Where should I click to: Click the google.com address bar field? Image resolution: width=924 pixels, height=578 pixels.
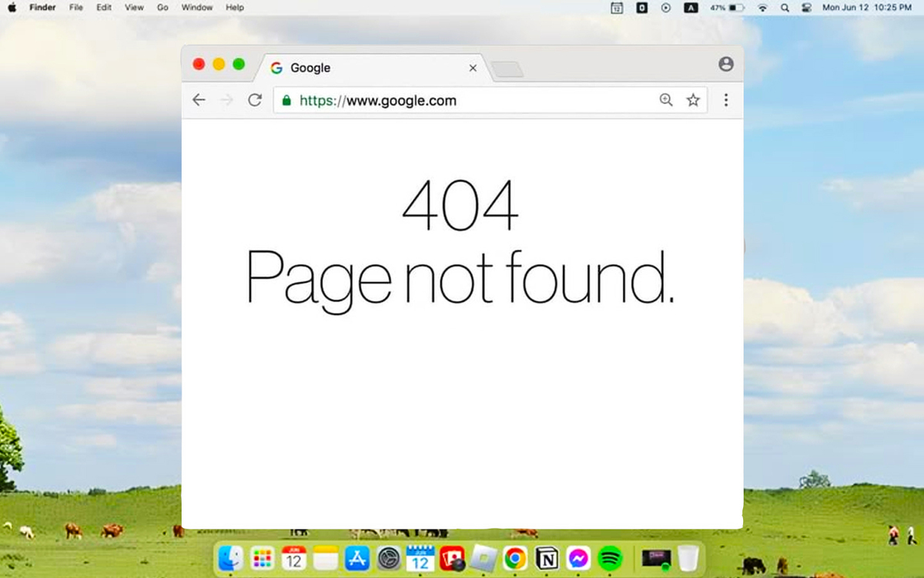(x=490, y=100)
